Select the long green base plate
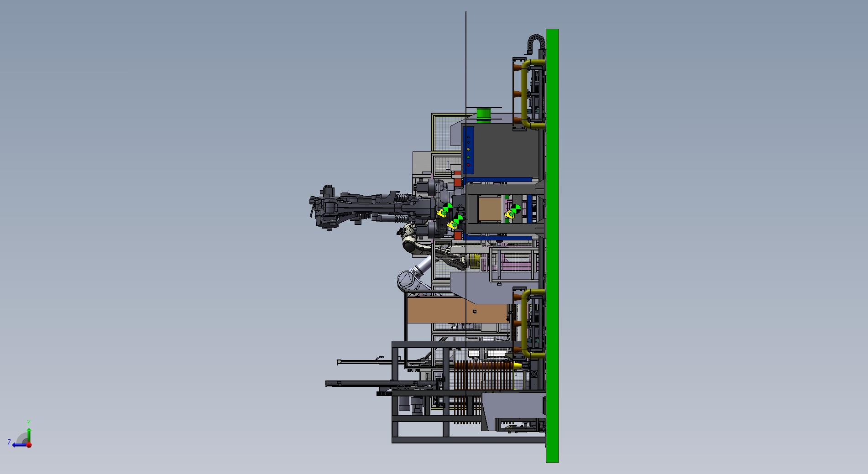 (x=552, y=246)
